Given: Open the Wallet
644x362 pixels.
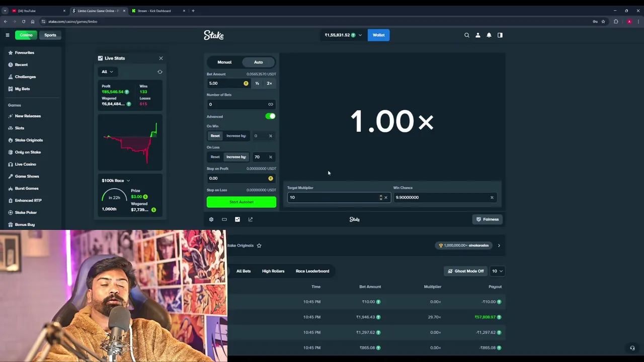Looking at the screenshot, I should (x=378, y=35).
